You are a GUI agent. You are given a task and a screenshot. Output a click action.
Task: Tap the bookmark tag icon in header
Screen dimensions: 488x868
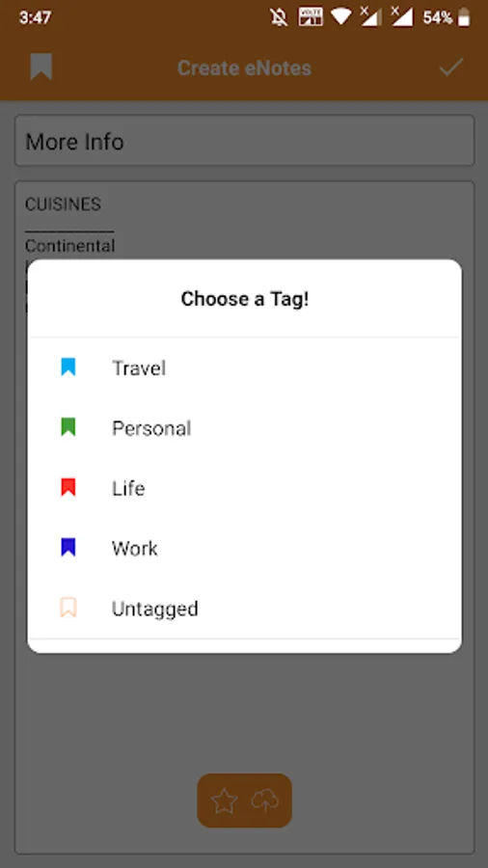tap(41, 68)
